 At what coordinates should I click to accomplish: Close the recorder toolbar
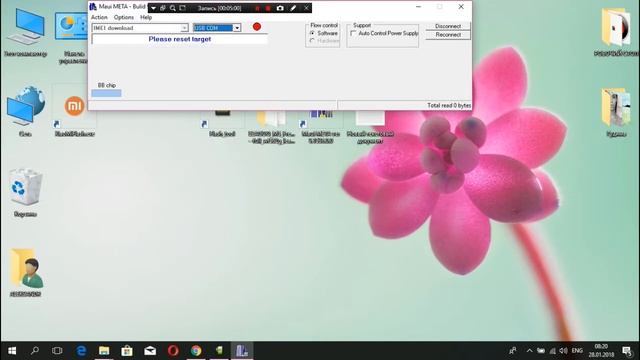[x=306, y=8]
